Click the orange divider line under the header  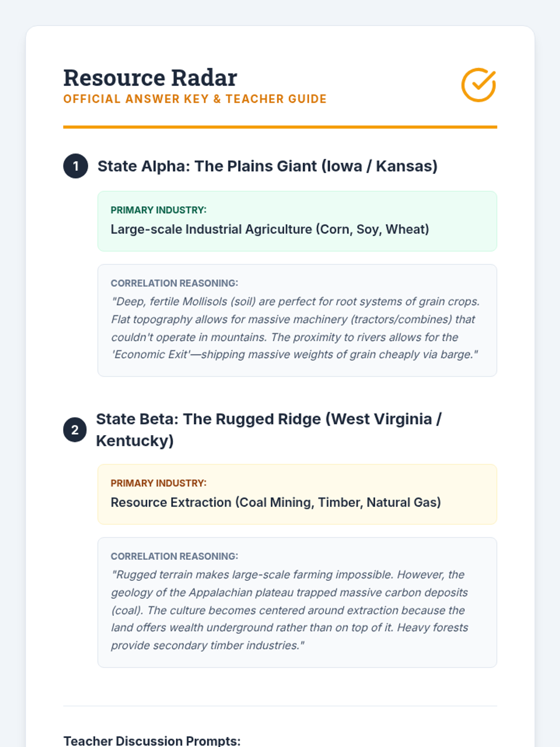(x=280, y=127)
